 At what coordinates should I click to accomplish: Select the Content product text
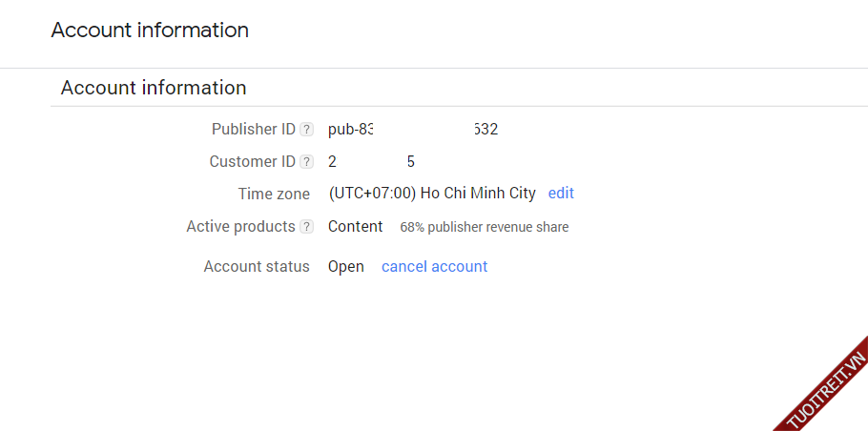point(355,227)
